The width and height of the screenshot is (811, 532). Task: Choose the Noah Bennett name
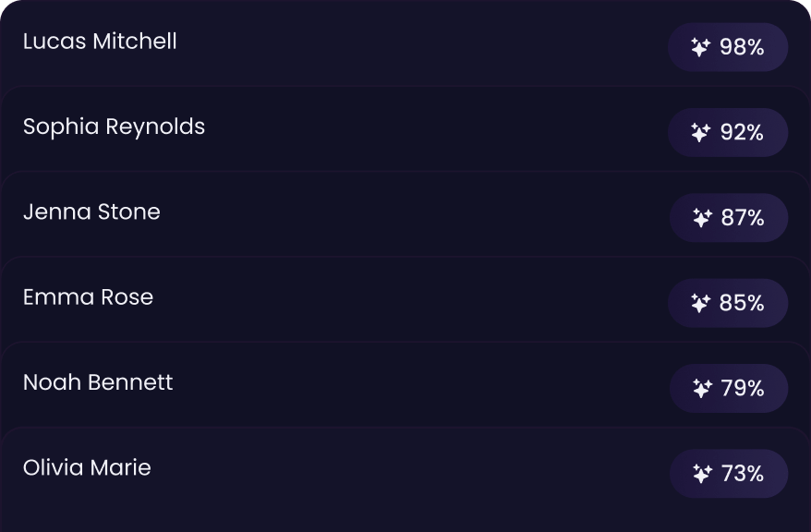98,382
